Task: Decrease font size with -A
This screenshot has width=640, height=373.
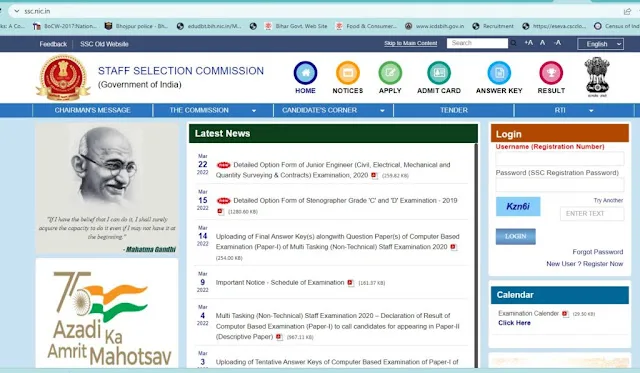Action: pyautogui.click(x=557, y=42)
